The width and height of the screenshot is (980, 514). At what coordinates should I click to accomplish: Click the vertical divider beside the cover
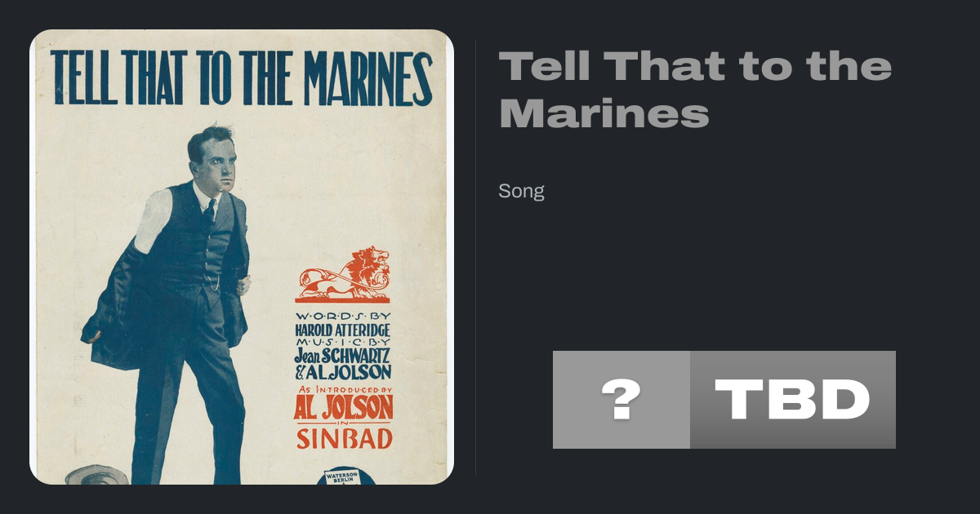coord(476,257)
